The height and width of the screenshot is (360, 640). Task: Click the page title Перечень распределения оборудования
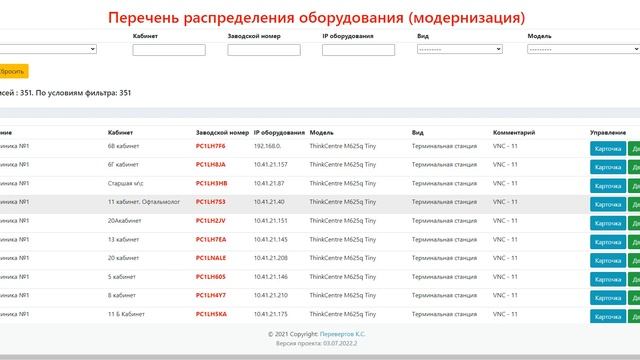(x=316, y=18)
